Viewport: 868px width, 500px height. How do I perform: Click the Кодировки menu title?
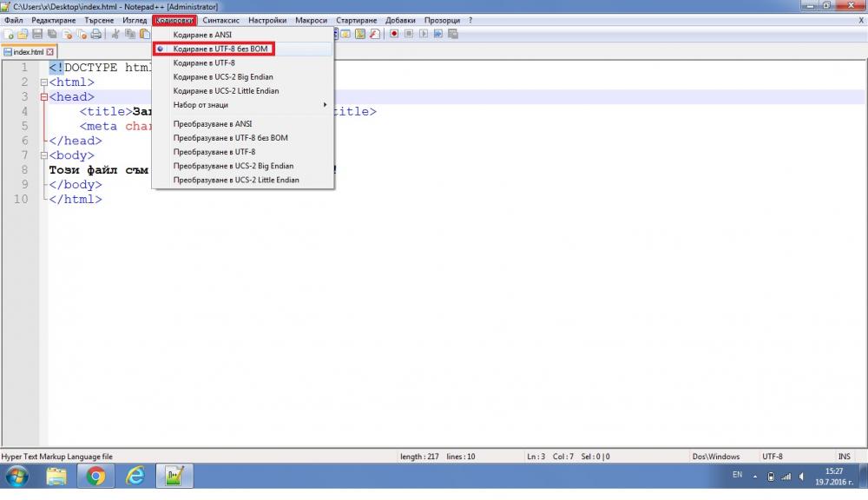point(174,21)
